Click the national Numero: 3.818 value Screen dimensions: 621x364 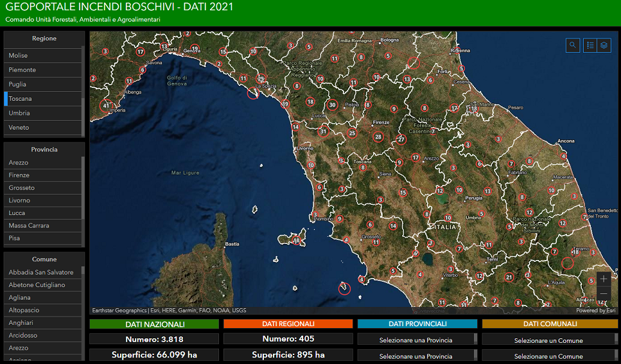pyautogui.click(x=154, y=339)
